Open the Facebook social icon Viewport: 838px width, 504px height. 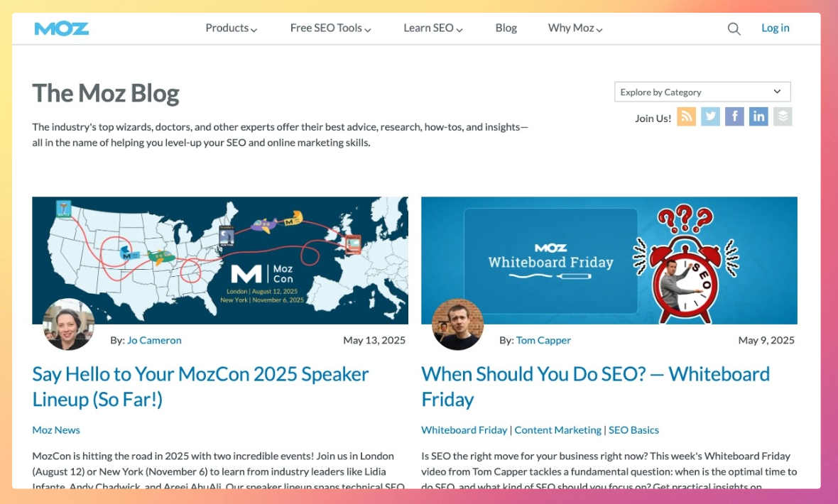coord(734,116)
